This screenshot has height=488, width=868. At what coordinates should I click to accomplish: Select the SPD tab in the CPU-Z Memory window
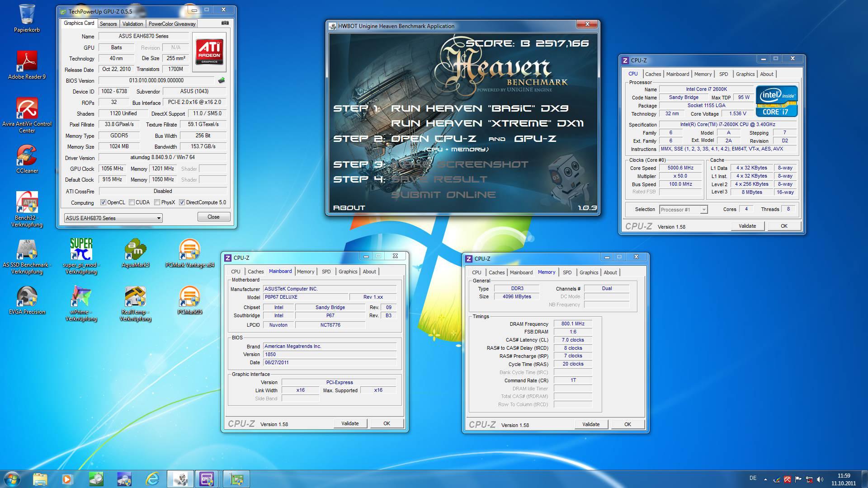click(x=567, y=272)
